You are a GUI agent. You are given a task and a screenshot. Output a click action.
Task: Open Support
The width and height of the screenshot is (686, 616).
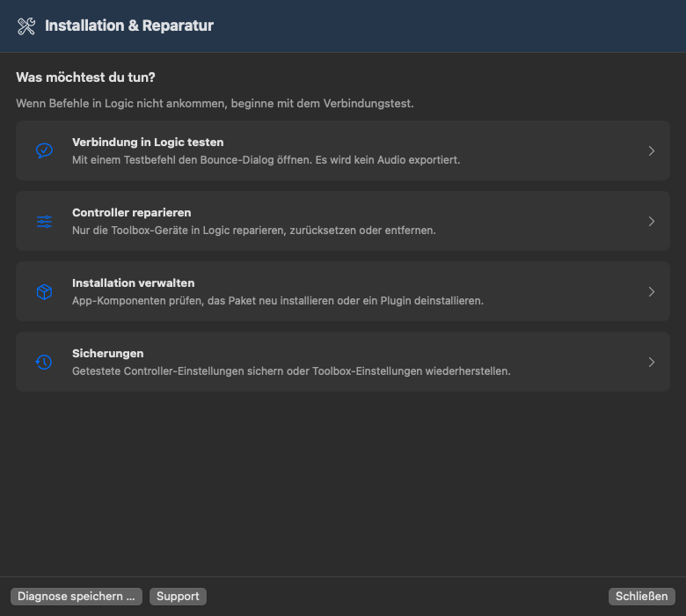tap(178, 597)
